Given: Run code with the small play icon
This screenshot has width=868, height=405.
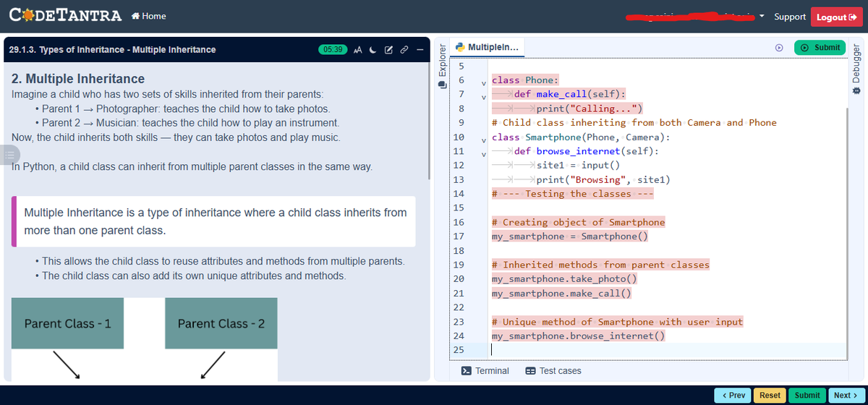Looking at the screenshot, I should (779, 48).
